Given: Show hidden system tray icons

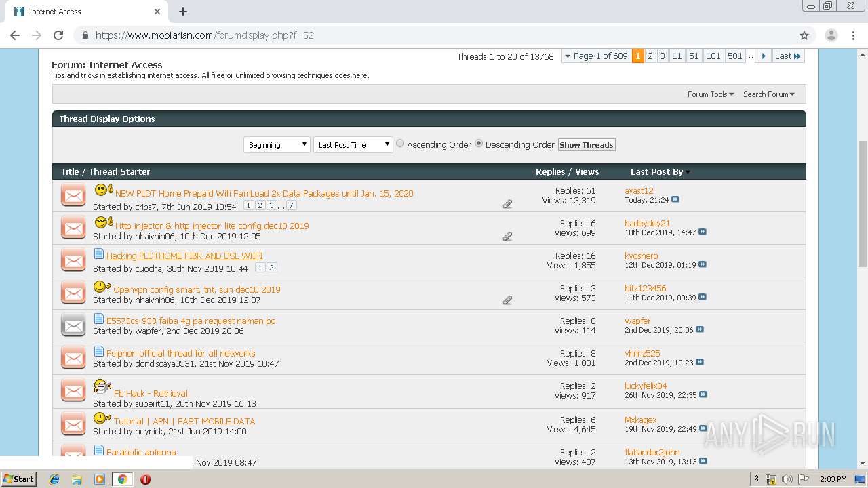Looking at the screenshot, I should click(756, 479).
